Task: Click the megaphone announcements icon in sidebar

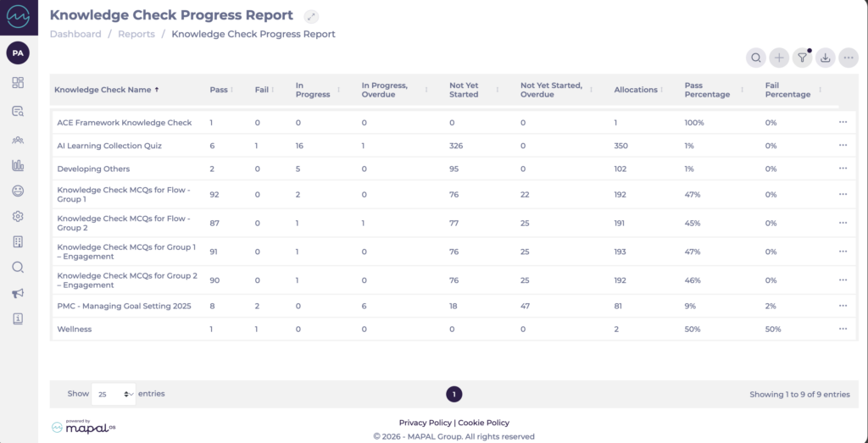Action: (18, 293)
